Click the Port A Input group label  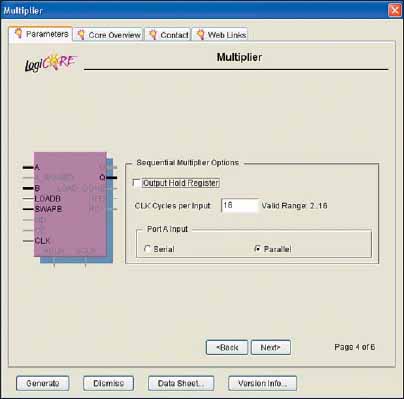point(167,229)
